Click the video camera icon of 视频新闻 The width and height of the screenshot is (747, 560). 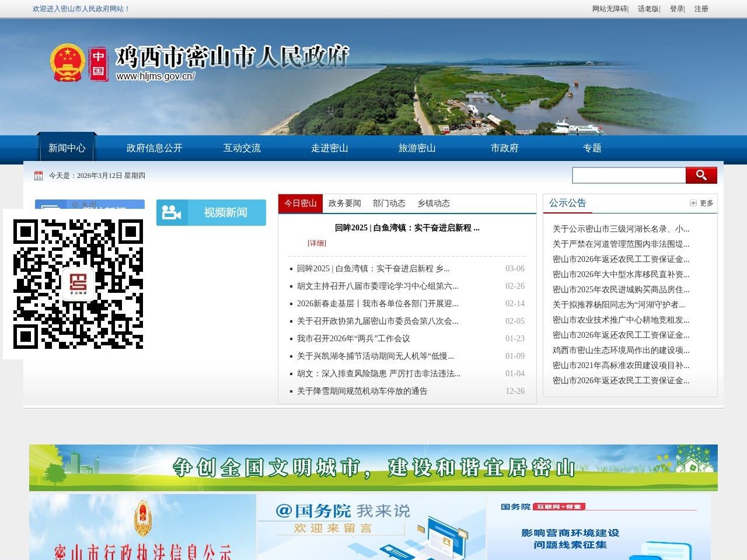pyautogui.click(x=172, y=212)
